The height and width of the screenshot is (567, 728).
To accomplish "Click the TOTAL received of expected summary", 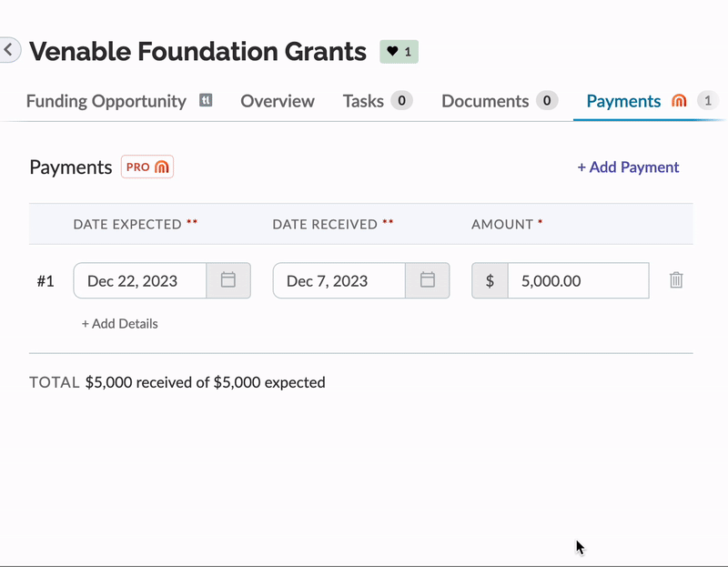I will point(177,382).
